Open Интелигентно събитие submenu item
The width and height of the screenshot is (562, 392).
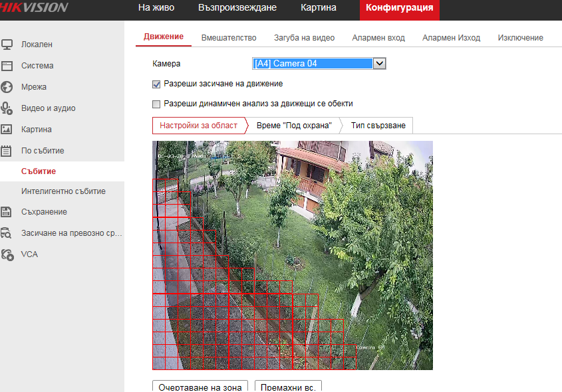point(63,191)
